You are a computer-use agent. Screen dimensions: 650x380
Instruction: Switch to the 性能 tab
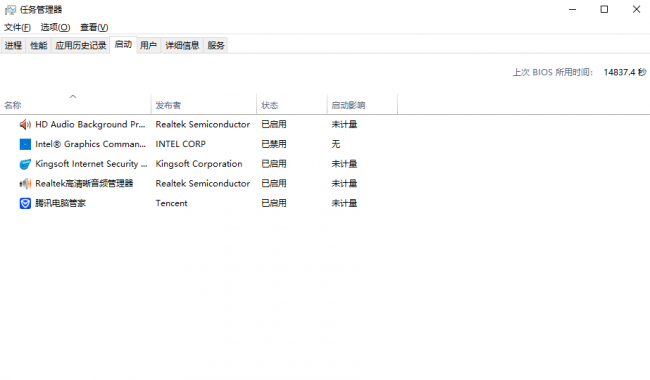point(39,45)
